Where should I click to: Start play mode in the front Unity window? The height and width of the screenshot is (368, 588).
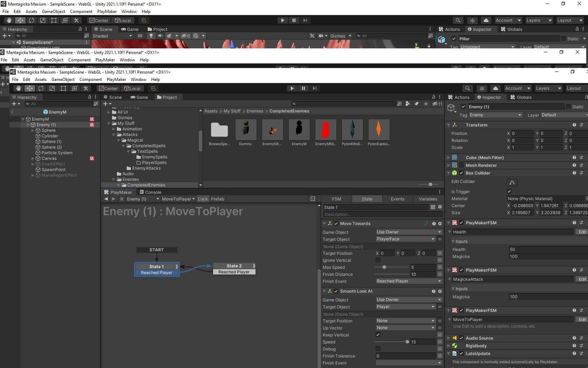click(292, 88)
